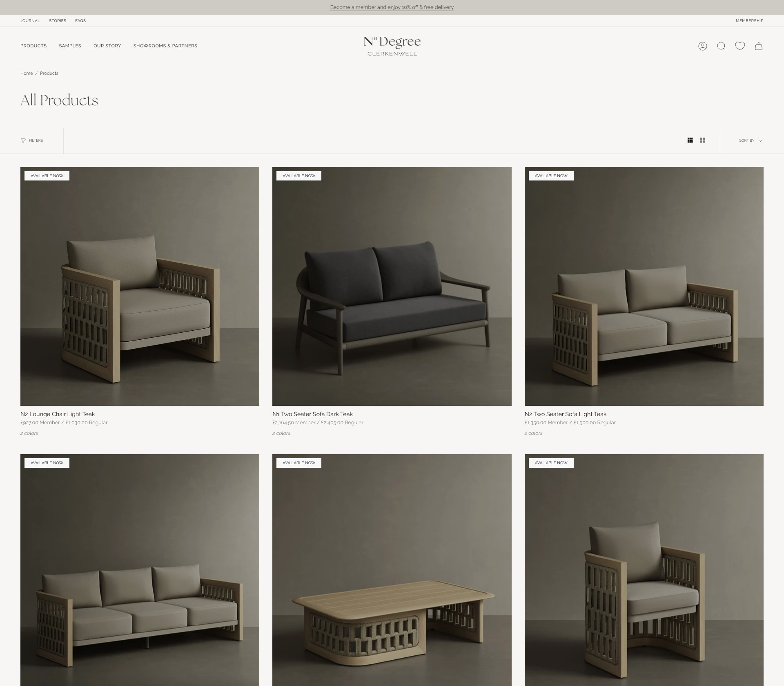
Task: Go to Home via breadcrumb
Action: tap(27, 73)
